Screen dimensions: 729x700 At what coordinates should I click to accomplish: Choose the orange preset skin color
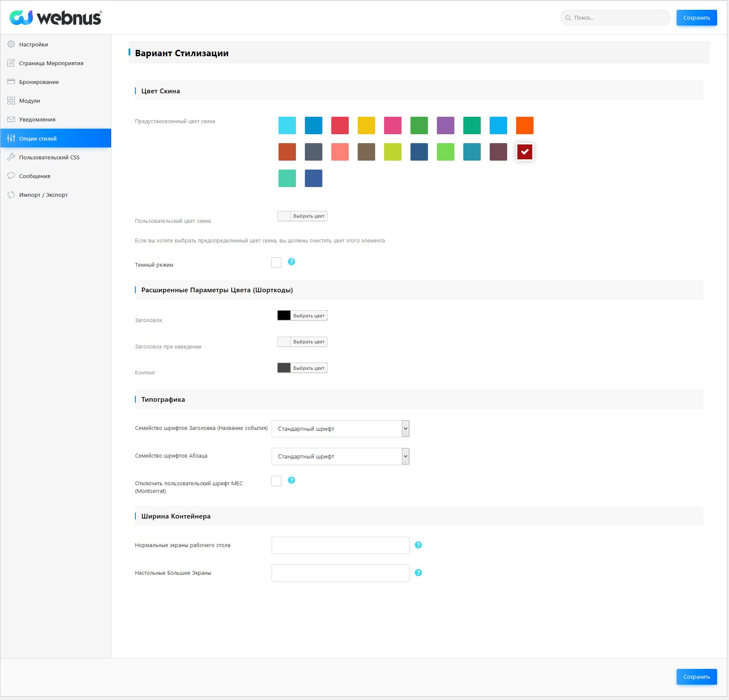click(x=525, y=125)
